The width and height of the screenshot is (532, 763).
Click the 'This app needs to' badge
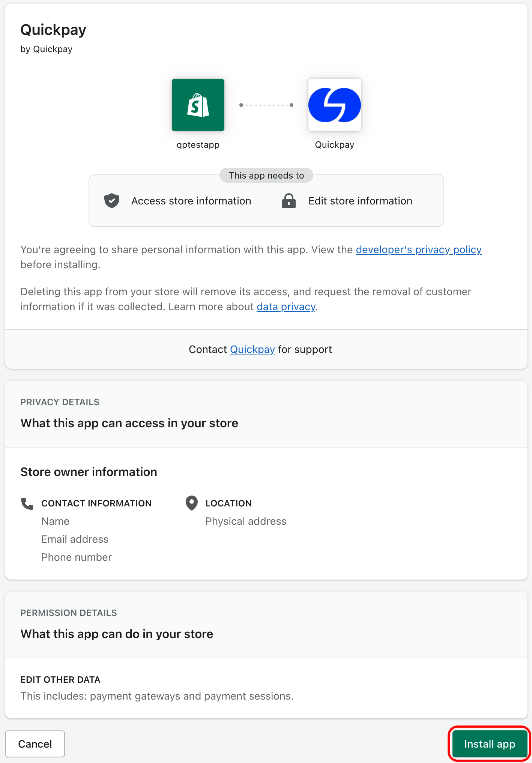pos(266,175)
